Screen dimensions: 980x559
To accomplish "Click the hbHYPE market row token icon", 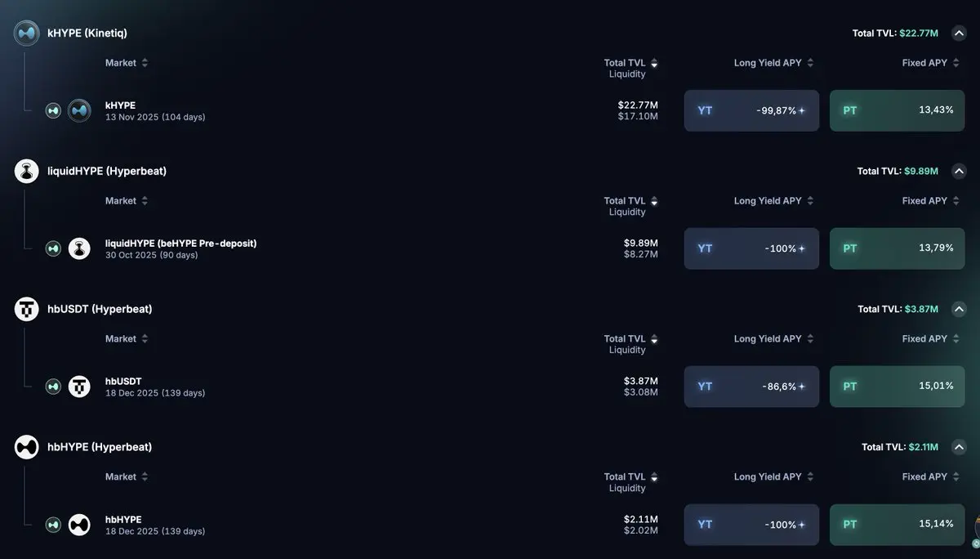I will point(79,525).
